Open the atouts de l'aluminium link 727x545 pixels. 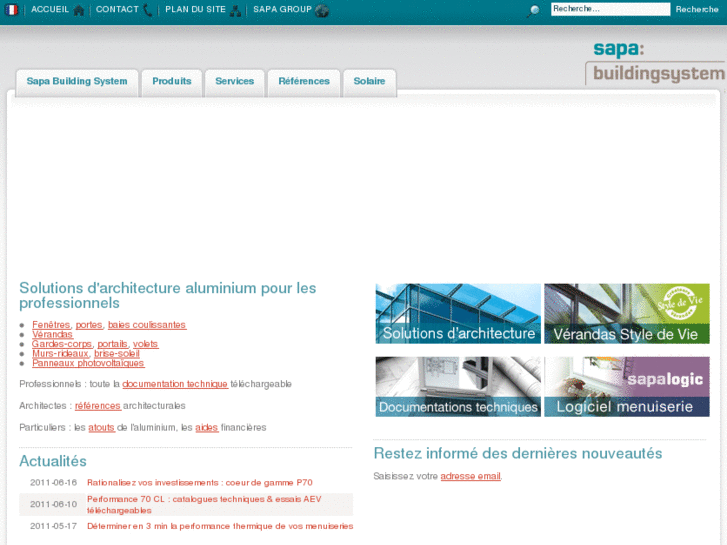pyautogui.click(x=102, y=428)
